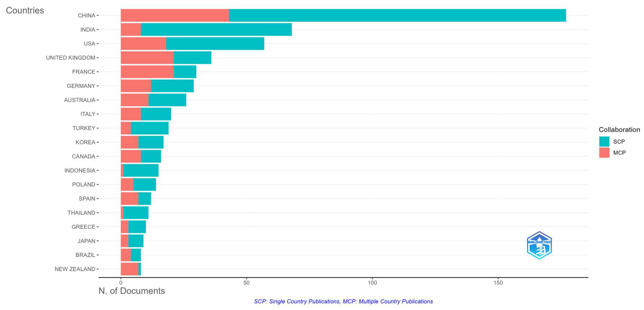644x310 pixels.
Task: Click New Zealand's red MCP bar
Action: click(129, 269)
